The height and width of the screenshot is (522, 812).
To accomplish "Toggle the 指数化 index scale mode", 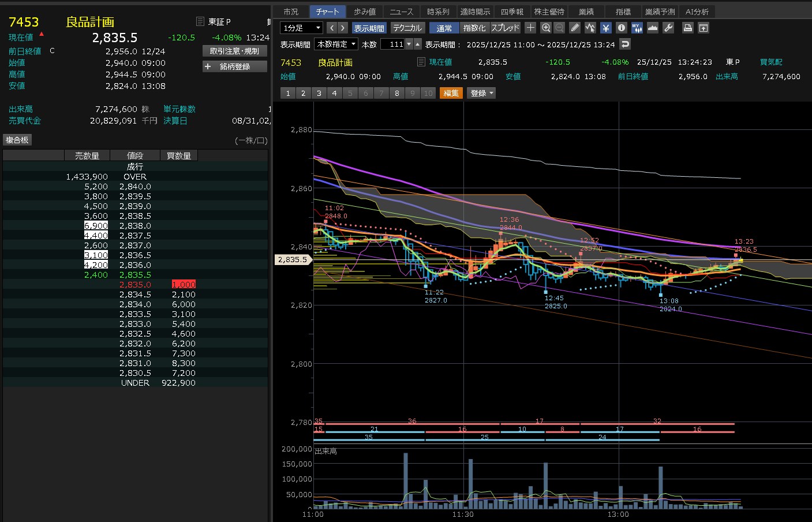I will click(x=474, y=28).
